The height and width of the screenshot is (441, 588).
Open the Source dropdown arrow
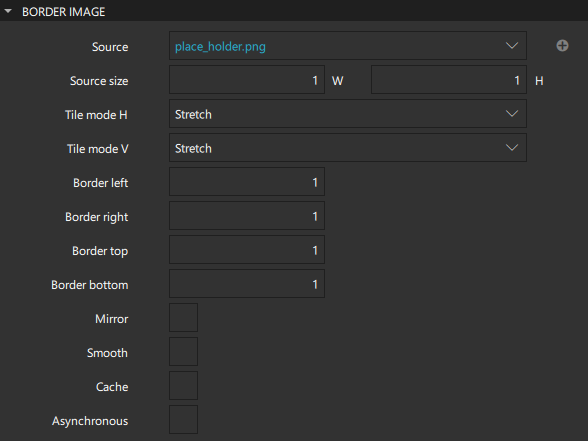pyautogui.click(x=512, y=46)
